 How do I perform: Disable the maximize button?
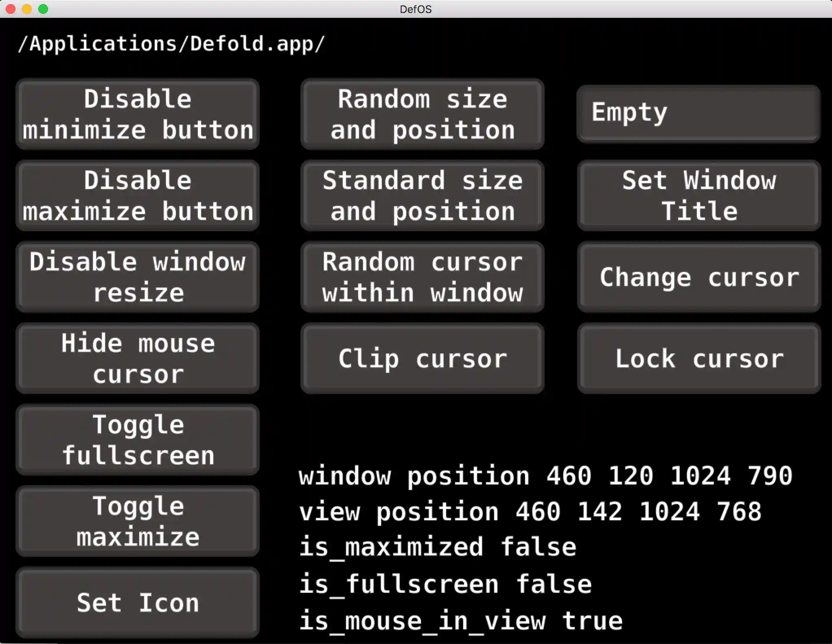(137, 195)
